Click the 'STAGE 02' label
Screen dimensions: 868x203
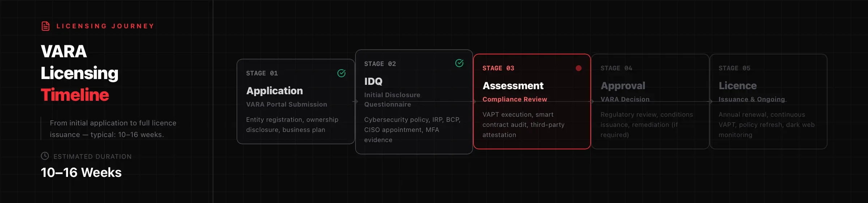coord(380,64)
